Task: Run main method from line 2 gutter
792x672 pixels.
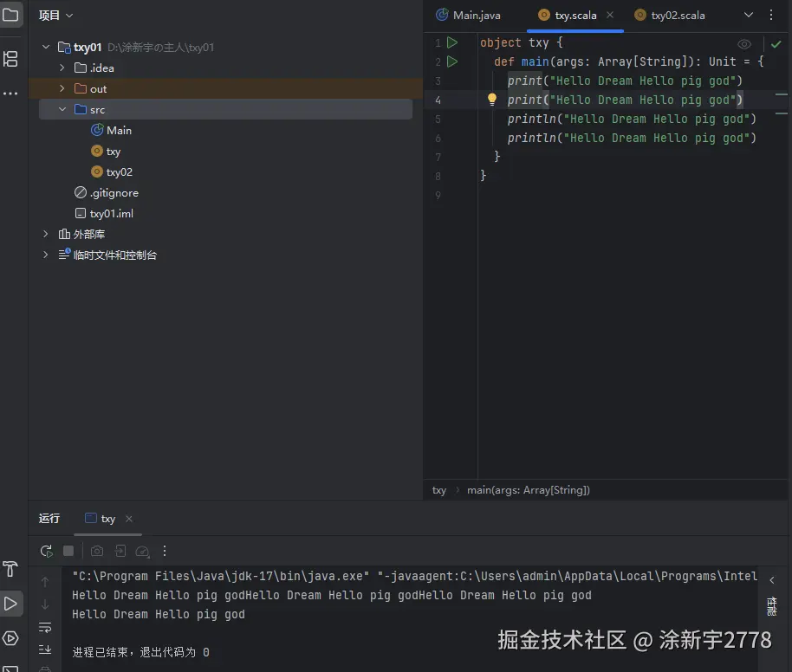Action: click(452, 61)
